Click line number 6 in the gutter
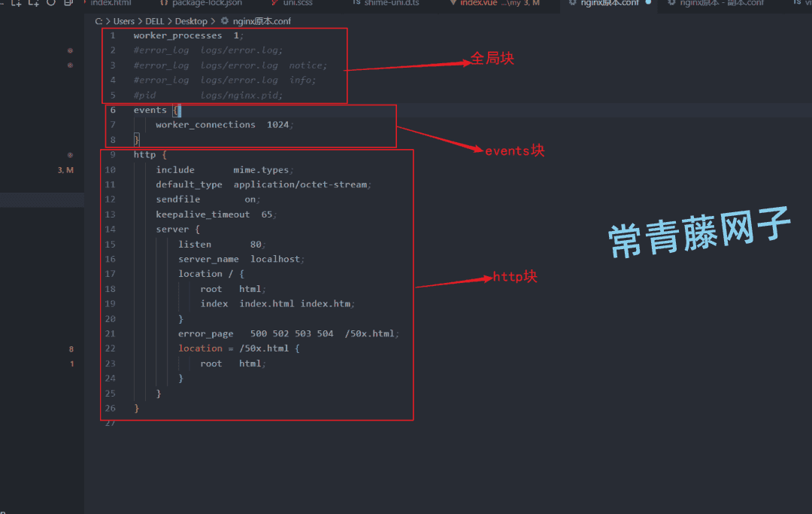The height and width of the screenshot is (514, 812). pyautogui.click(x=112, y=110)
